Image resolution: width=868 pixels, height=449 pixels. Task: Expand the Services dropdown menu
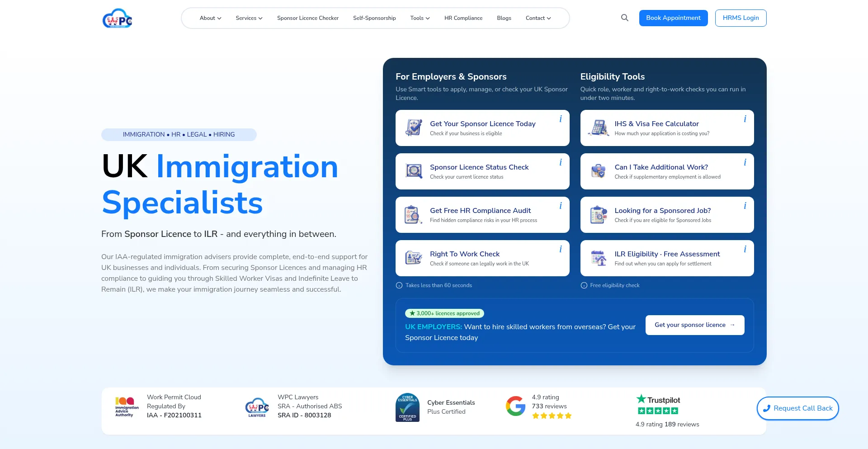(249, 18)
